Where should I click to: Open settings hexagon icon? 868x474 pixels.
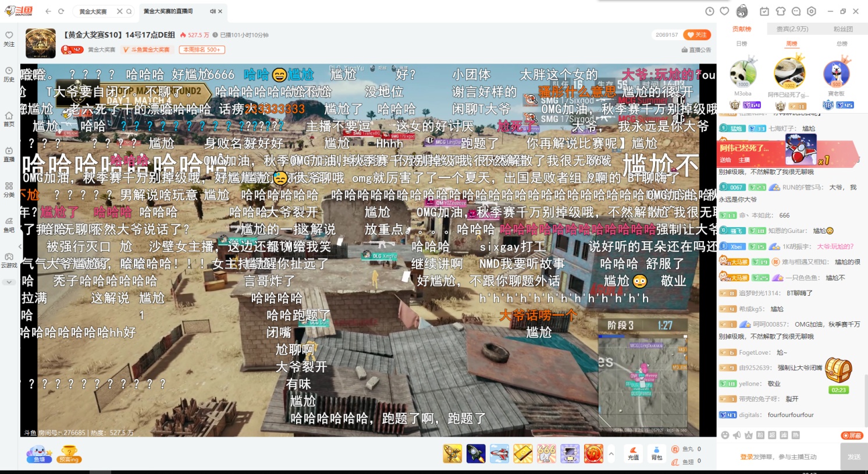812,11
